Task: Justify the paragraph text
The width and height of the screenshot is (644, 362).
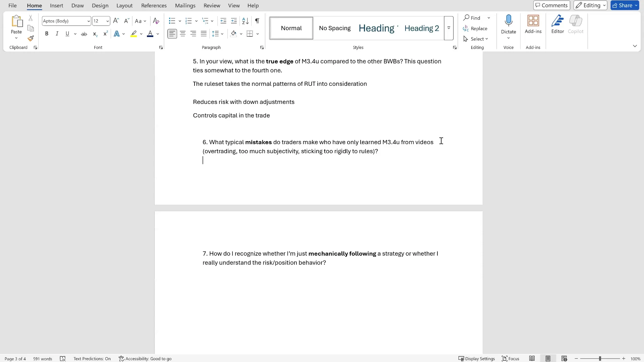Action: tap(204, 34)
